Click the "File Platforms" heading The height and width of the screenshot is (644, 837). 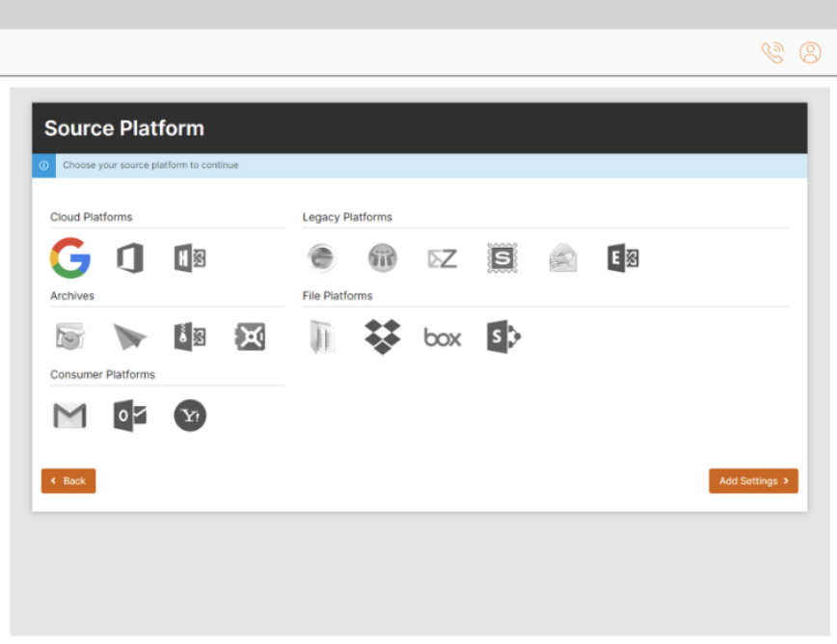[x=337, y=296]
